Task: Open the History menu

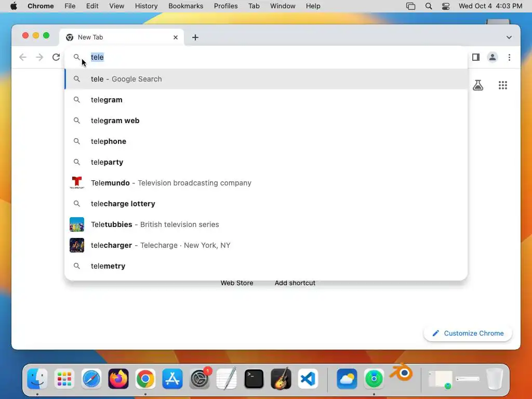Action: [x=146, y=6]
